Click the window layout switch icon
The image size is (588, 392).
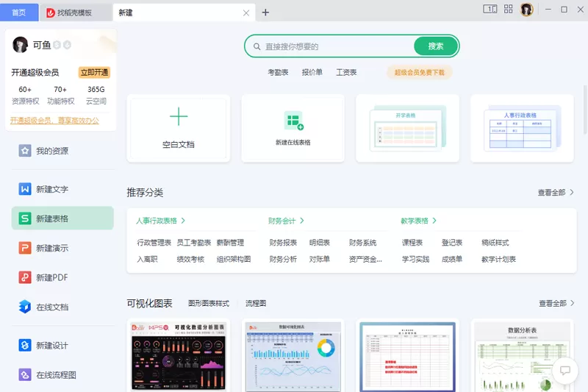point(490,9)
